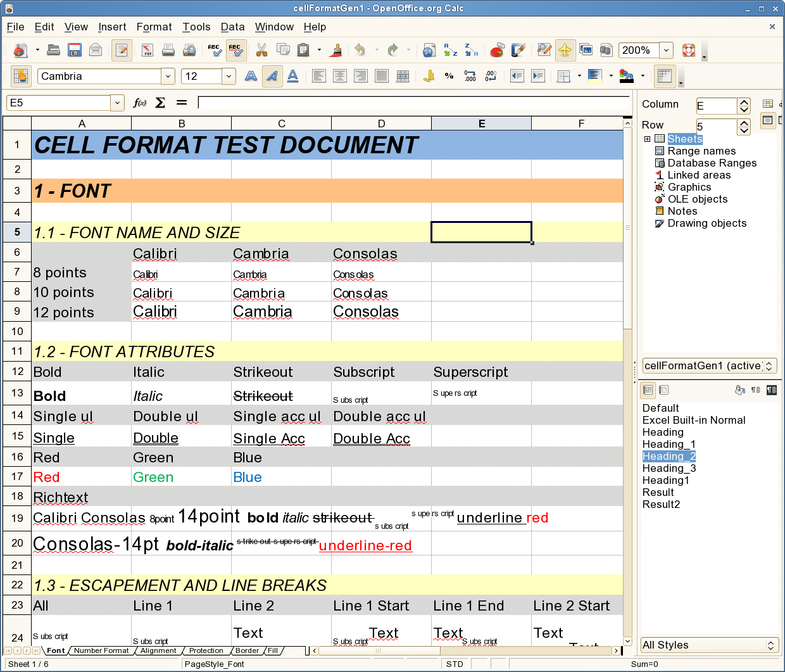Toggle grid lines for current sheet
Viewport: 785px width, 672px height.
[665, 76]
